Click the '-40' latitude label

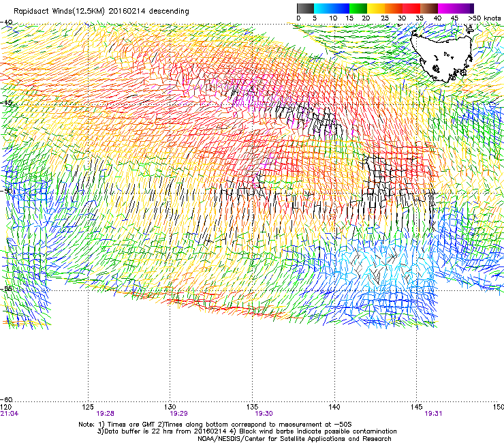coord(6,22)
